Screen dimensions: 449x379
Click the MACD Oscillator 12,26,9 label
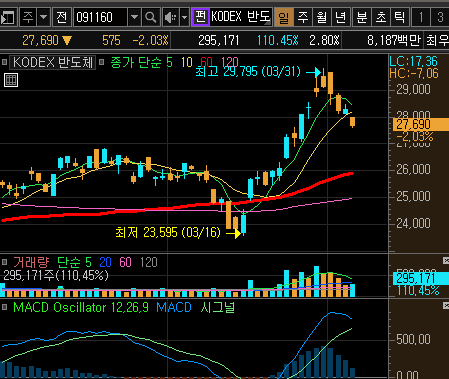81,307
